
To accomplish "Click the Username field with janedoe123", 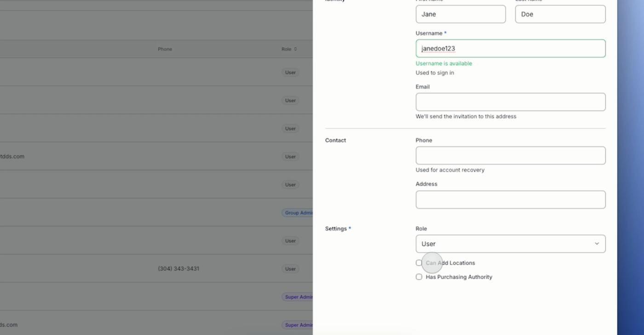I will click(511, 48).
